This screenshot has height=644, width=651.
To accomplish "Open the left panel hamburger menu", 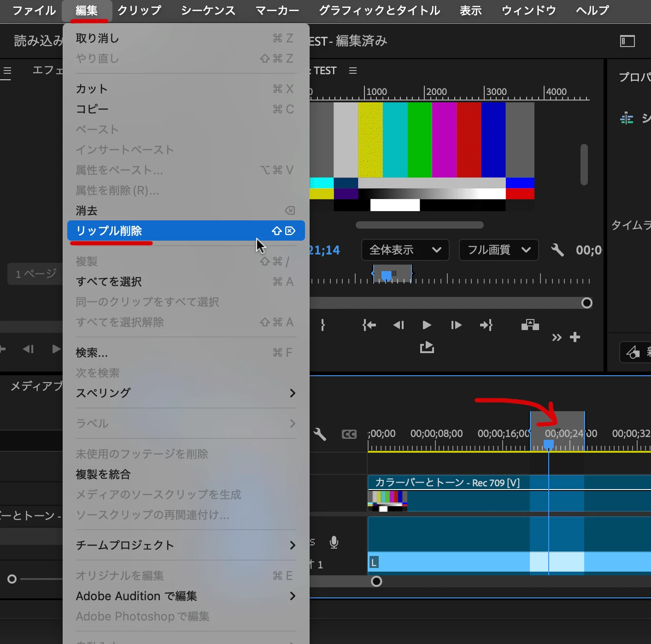I will point(7,71).
